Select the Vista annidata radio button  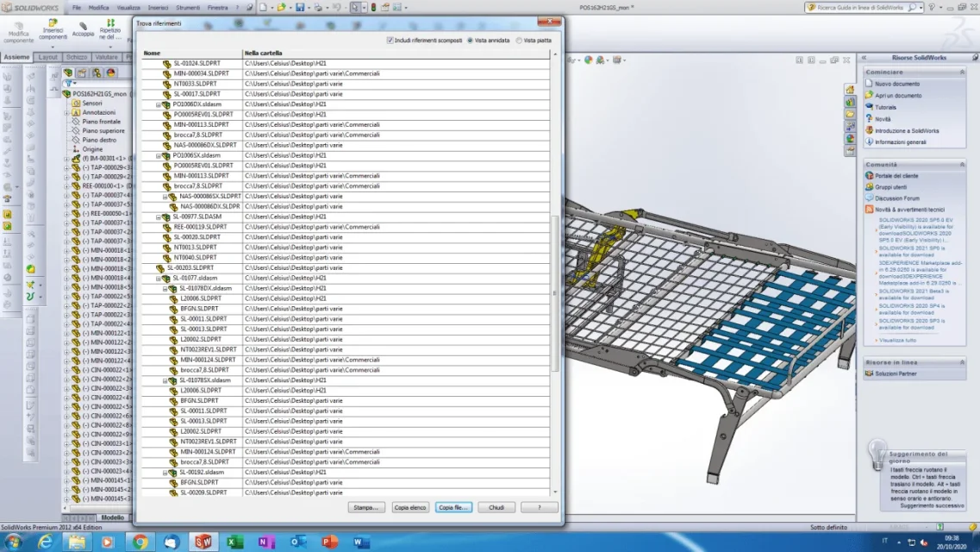point(470,40)
